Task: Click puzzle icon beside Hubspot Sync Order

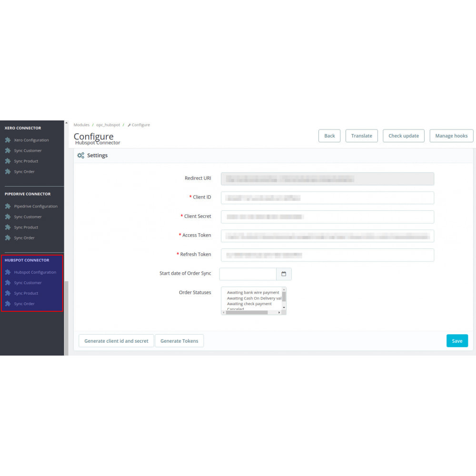Action: pos(8,304)
